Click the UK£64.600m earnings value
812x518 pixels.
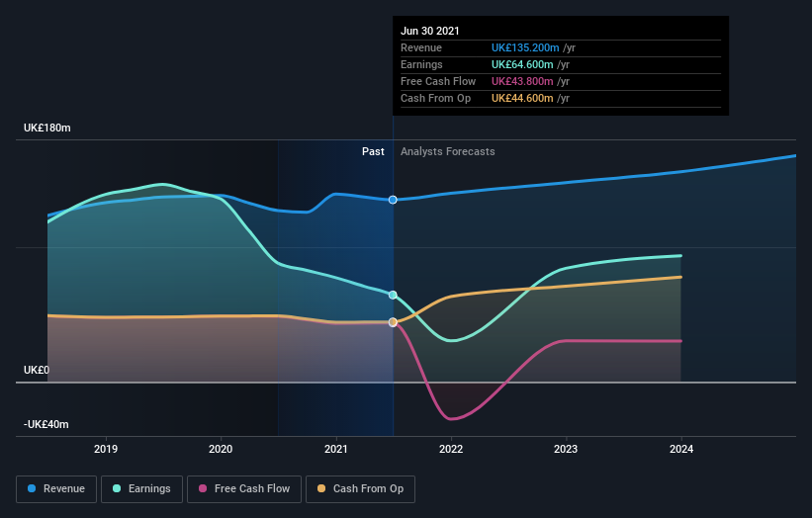point(522,64)
